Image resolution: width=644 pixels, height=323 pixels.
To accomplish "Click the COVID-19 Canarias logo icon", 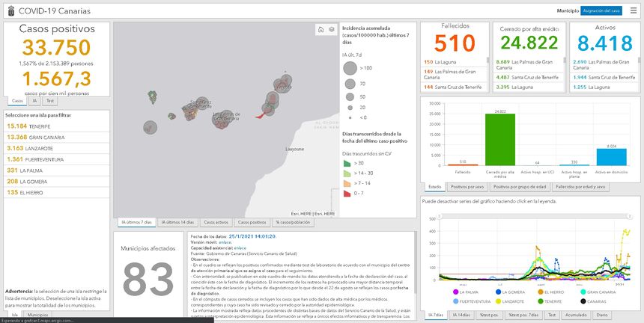I will pos(9,10).
